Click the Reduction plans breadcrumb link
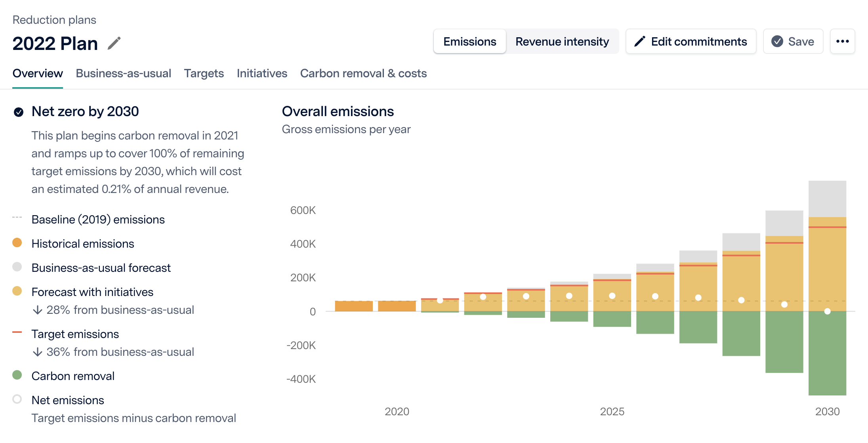This screenshot has width=868, height=443. [54, 20]
